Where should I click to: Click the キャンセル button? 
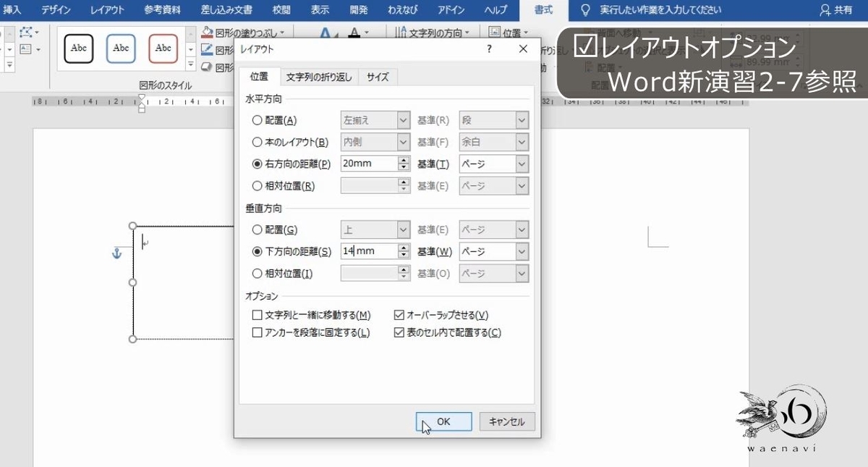[x=507, y=421]
